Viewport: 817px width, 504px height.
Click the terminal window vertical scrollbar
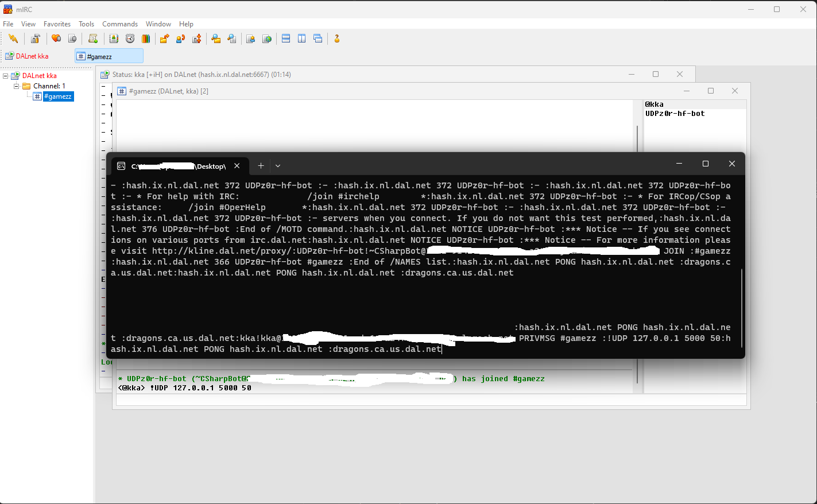pos(742,307)
